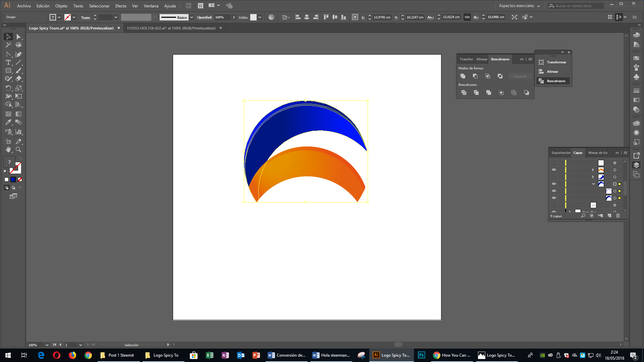Select the Eyedropper tool

(x=8, y=122)
